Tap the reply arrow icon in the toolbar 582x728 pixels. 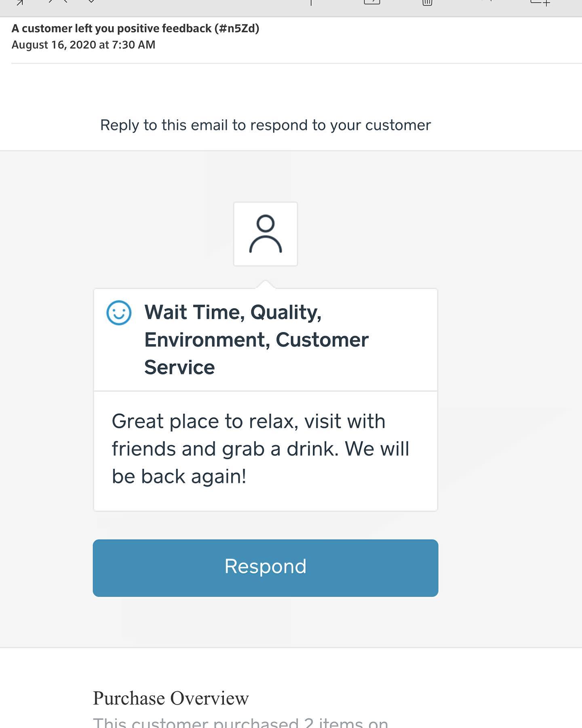(x=486, y=2)
